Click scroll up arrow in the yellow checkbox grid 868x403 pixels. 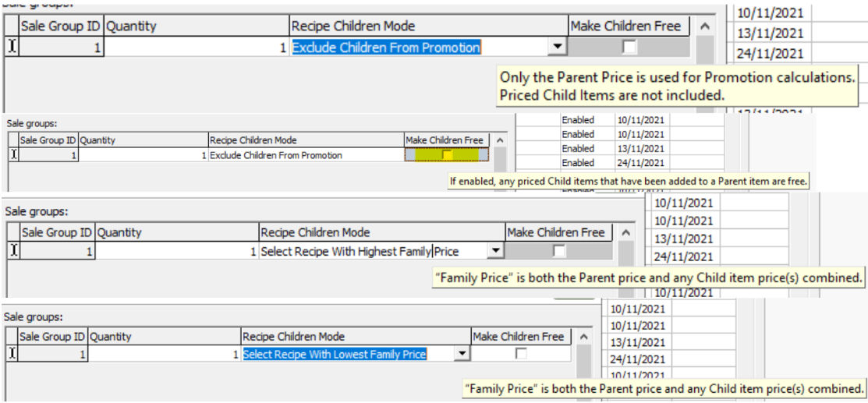500,140
